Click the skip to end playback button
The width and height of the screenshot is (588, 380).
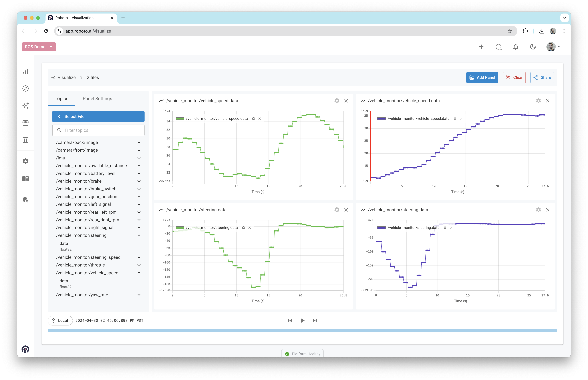tap(315, 321)
